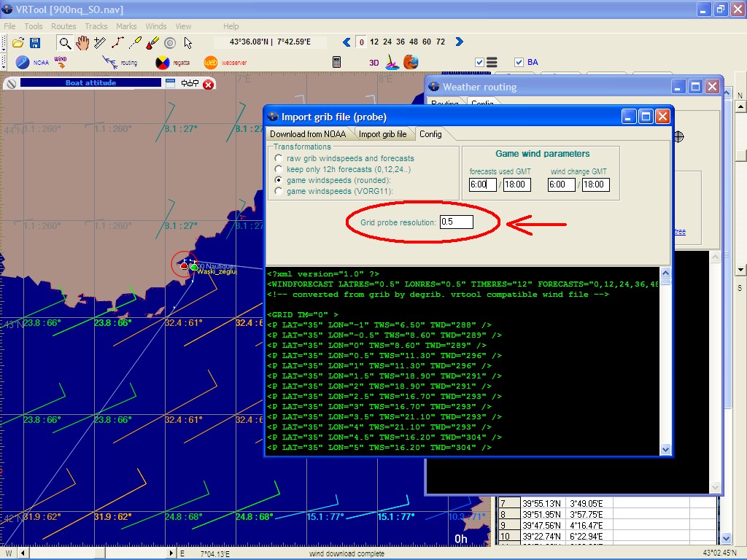Open the calculator icon
The image size is (747, 560).
point(337,63)
